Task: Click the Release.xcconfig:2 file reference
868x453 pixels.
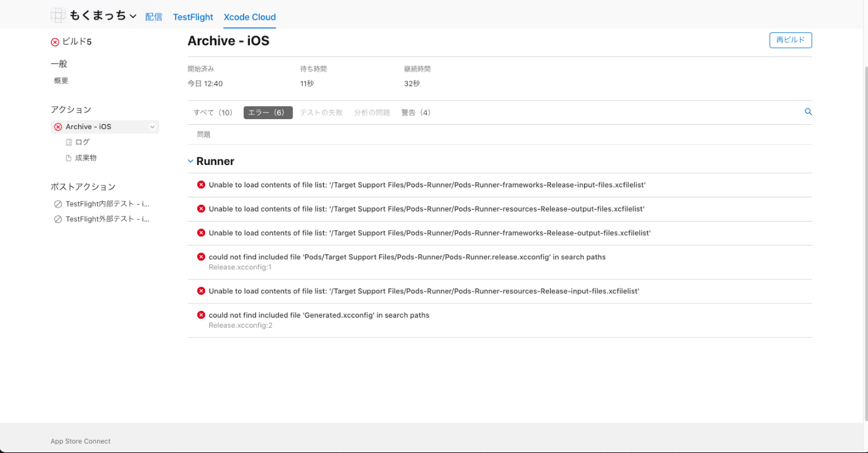Action: click(241, 325)
